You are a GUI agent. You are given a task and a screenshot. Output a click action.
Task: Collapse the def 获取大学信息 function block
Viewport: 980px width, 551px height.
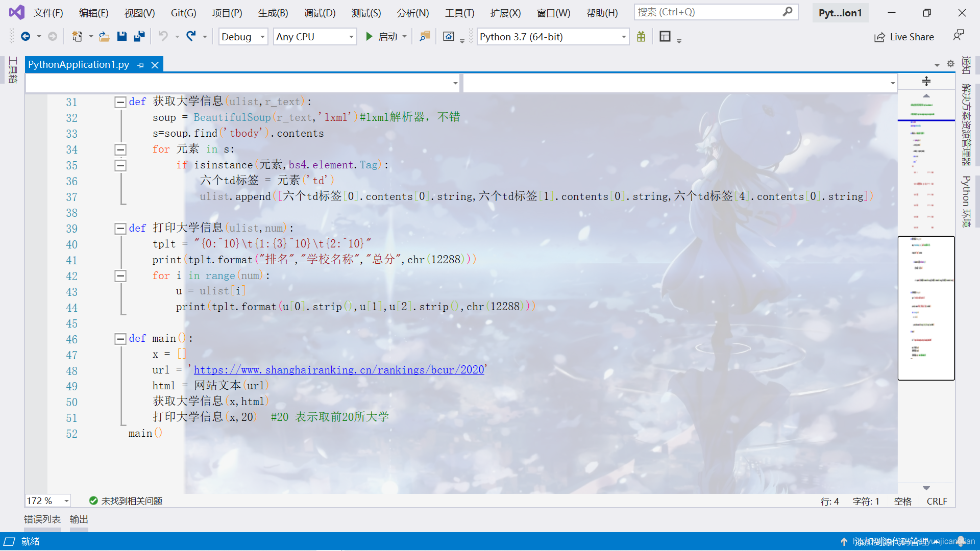click(x=120, y=101)
